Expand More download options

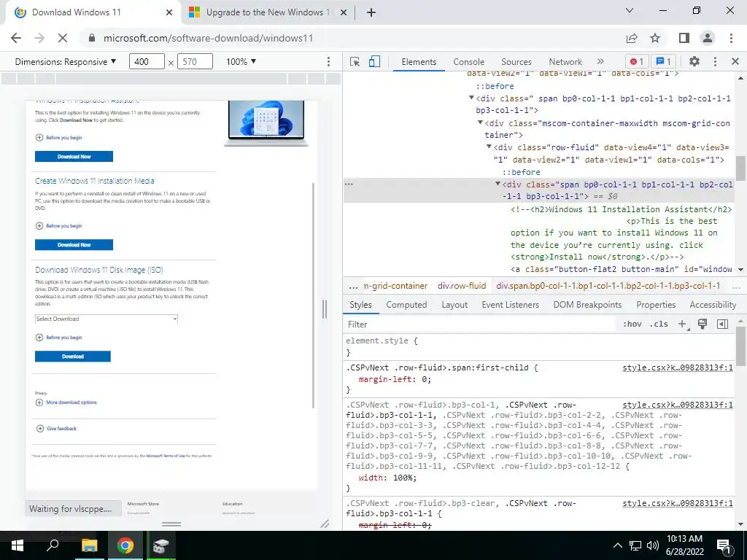click(66, 402)
